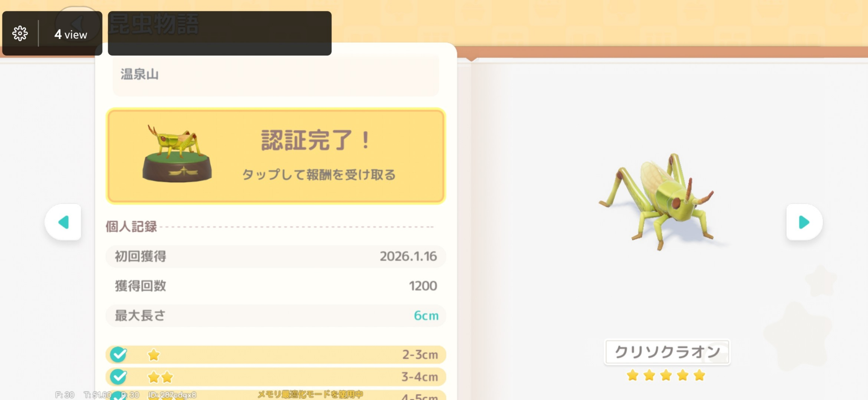Click the single gold star icon

(x=154, y=355)
